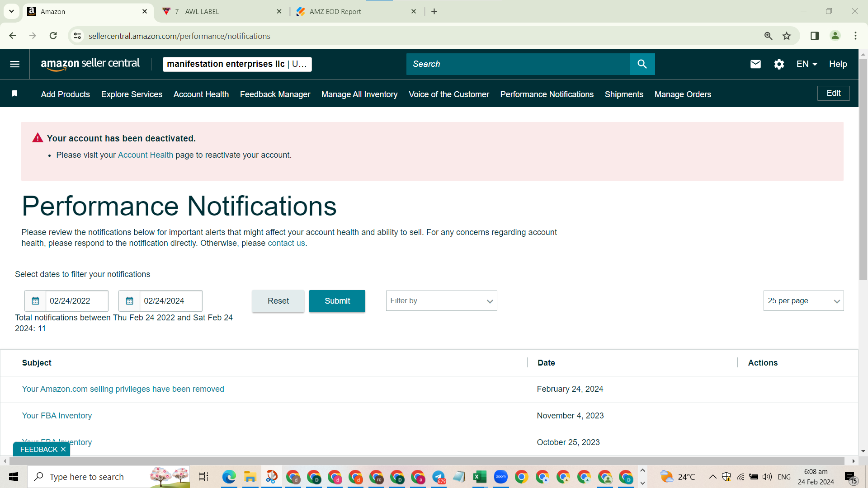Open the Chrome profile avatar
Viewport: 868px width, 488px height.
click(835, 36)
